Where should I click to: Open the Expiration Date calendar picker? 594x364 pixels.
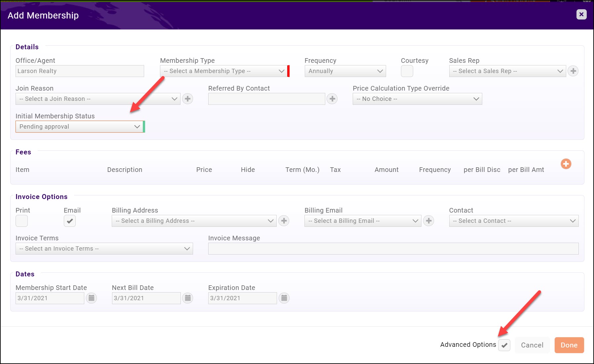point(284,298)
